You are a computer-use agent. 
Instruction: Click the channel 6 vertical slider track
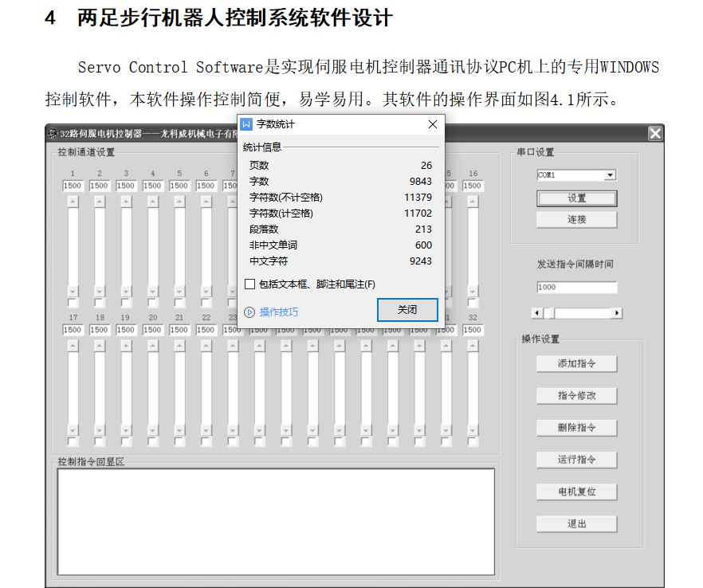[206, 246]
